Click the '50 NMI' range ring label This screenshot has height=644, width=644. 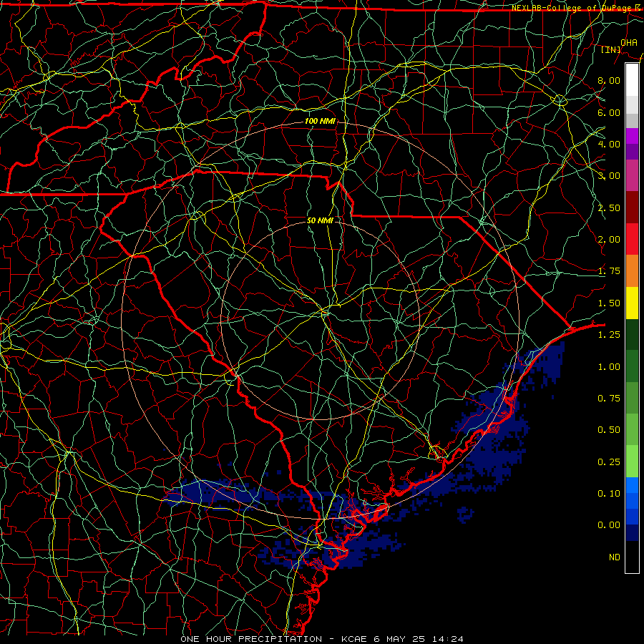tap(320, 220)
